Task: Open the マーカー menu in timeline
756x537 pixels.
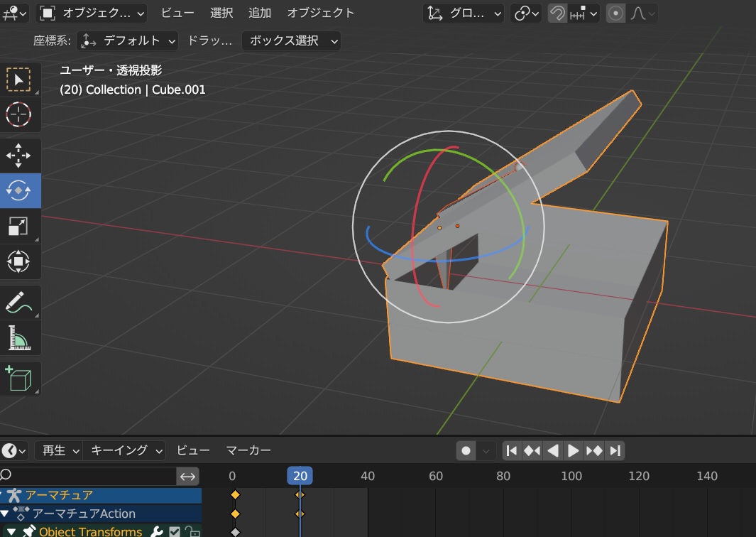Action: (x=248, y=450)
